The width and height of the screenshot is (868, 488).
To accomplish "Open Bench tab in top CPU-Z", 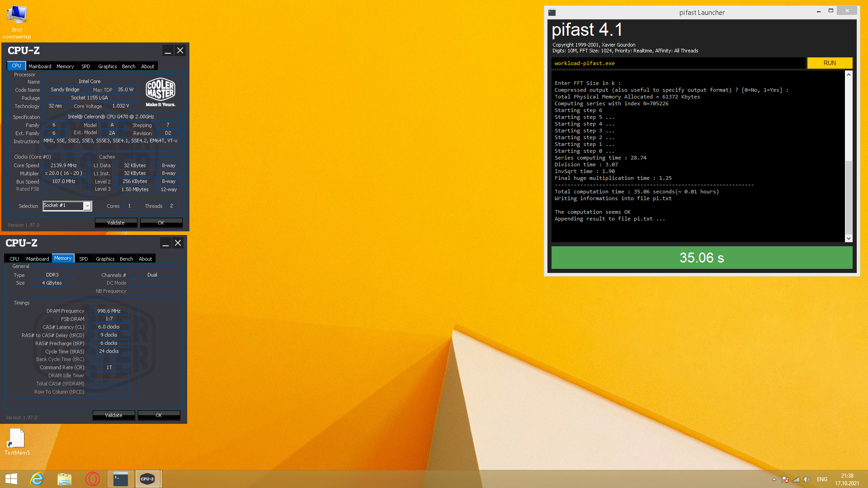I will click(129, 66).
